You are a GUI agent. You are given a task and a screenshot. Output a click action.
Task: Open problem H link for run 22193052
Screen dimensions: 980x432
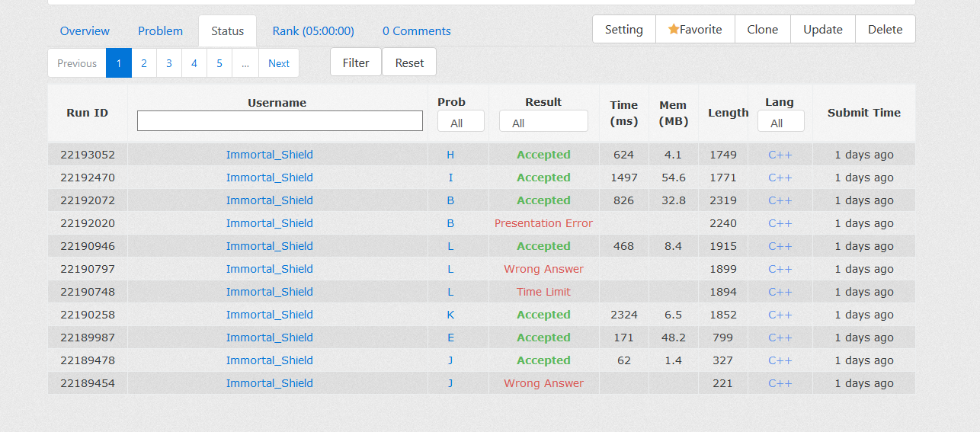450,155
